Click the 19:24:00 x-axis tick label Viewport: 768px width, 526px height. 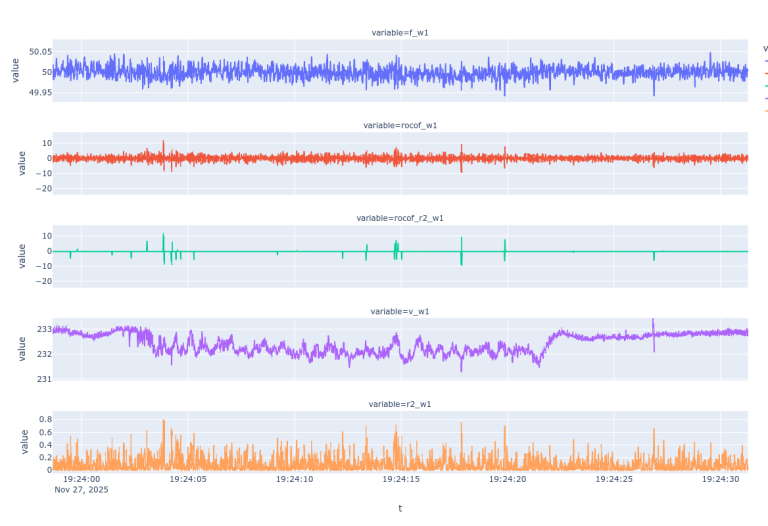click(x=80, y=479)
